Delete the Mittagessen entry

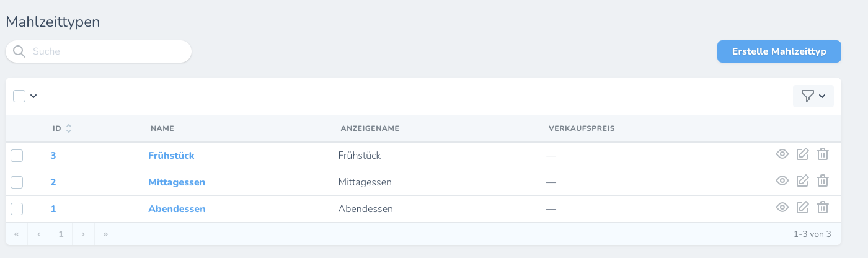[823, 181]
